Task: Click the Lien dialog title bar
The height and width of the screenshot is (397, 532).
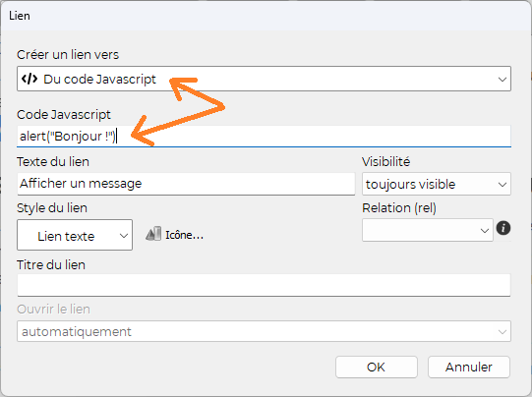Action: click(x=266, y=16)
